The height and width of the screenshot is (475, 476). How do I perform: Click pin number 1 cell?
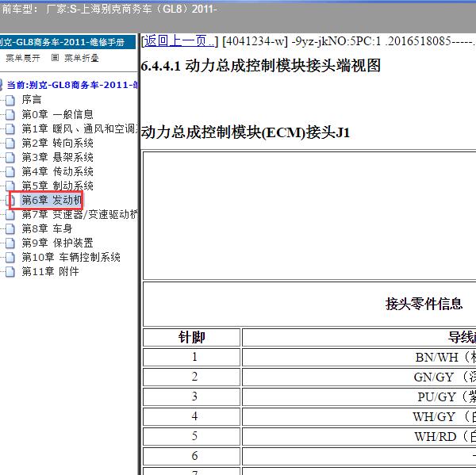point(191,357)
